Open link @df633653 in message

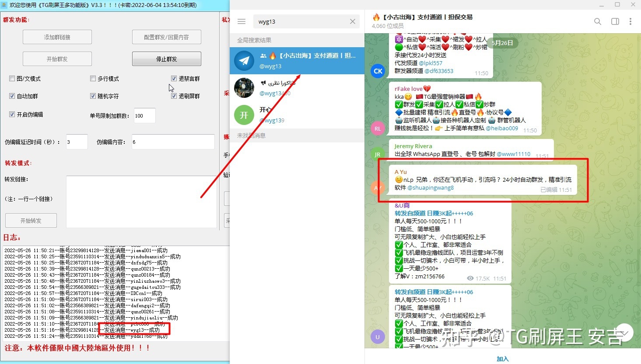coord(439,71)
